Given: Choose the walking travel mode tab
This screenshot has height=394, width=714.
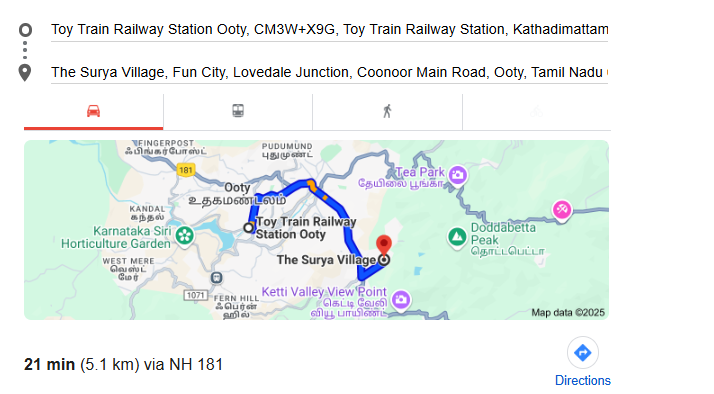Looking at the screenshot, I should pyautogui.click(x=387, y=112).
